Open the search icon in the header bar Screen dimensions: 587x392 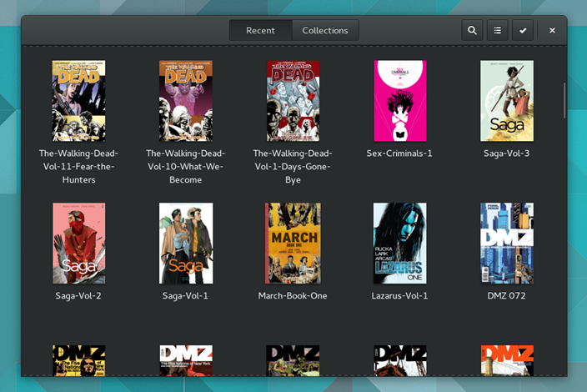click(x=472, y=30)
